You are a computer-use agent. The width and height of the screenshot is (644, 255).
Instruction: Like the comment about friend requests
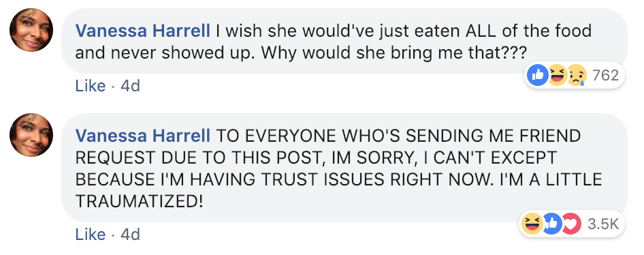click(x=91, y=235)
